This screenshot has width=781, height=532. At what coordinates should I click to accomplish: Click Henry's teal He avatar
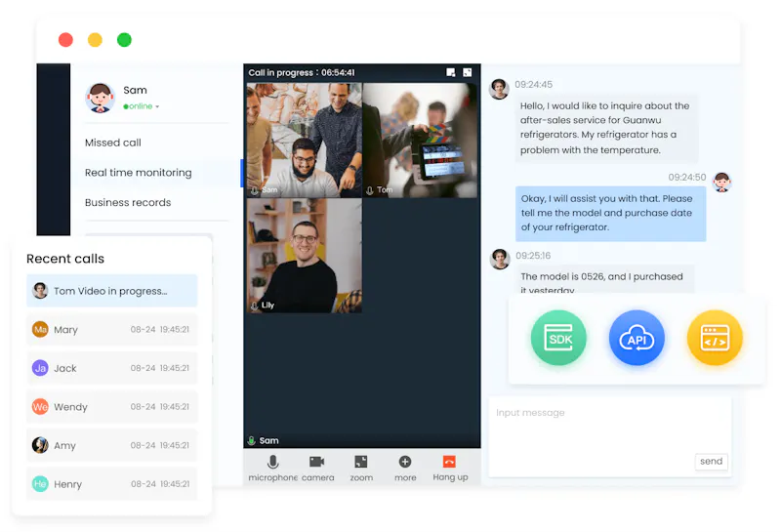[40, 484]
